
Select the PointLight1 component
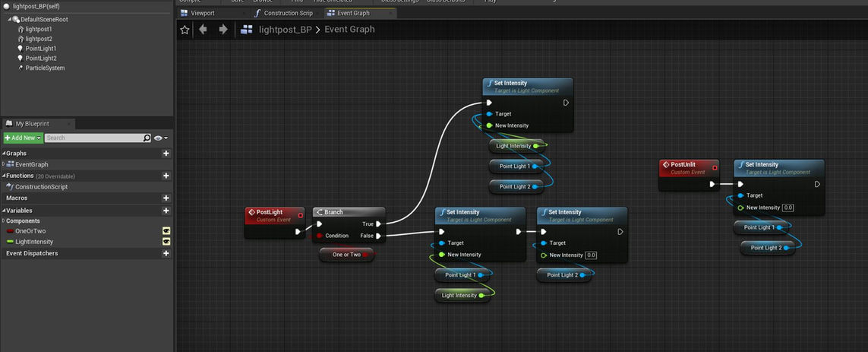pyautogui.click(x=41, y=49)
